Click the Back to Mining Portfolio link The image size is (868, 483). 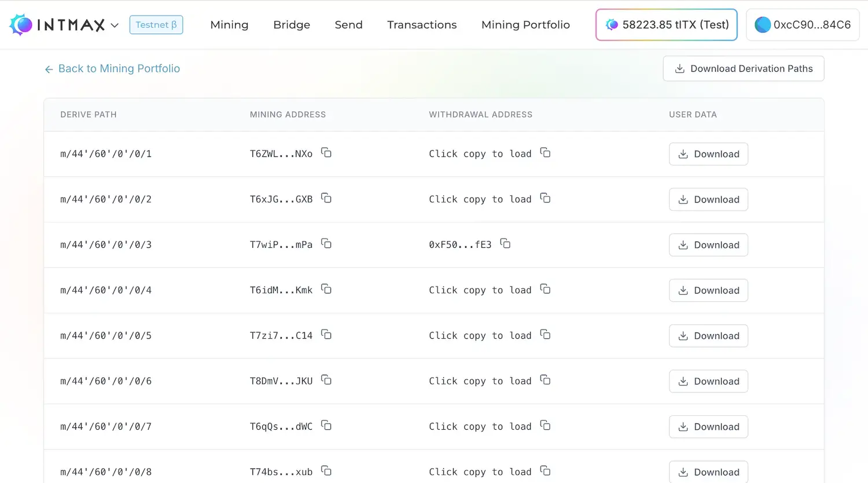coord(119,68)
